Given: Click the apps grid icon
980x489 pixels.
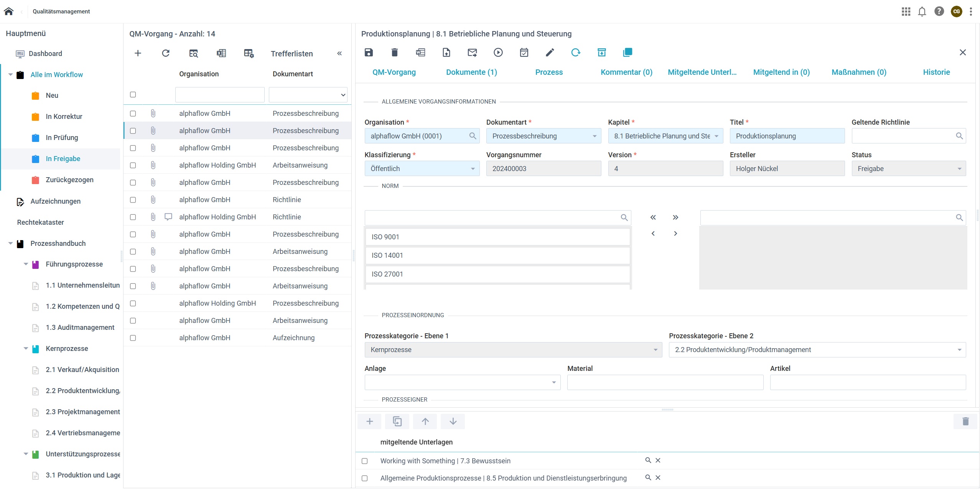Looking at the screenshot, I should pyautogui.click(x=906, y=12).
